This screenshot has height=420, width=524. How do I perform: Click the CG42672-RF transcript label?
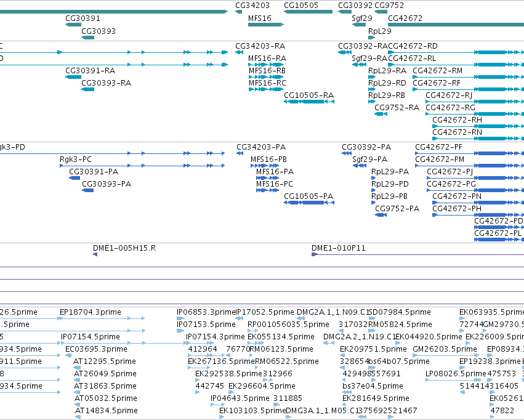(x=437, y=83)
